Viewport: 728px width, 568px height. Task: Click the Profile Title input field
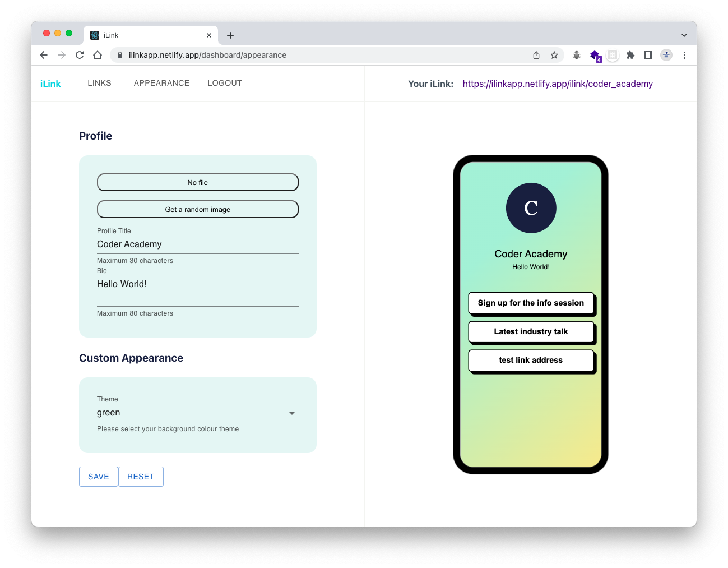(198, 244)
